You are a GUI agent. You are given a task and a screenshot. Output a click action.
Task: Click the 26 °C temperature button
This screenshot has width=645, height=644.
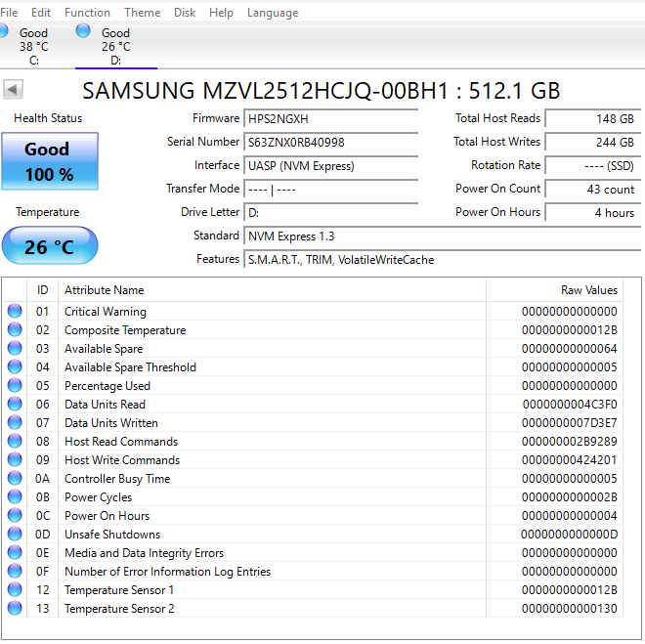click(50, 245)
